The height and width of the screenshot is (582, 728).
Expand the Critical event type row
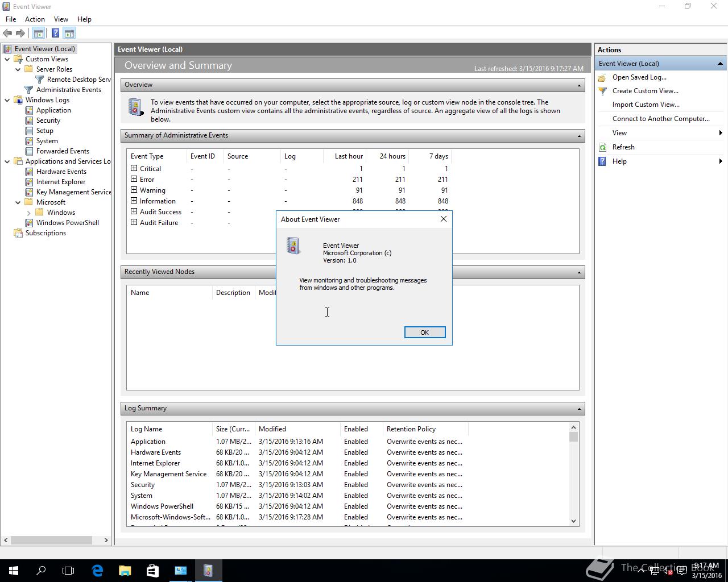[x=134, y=168]
